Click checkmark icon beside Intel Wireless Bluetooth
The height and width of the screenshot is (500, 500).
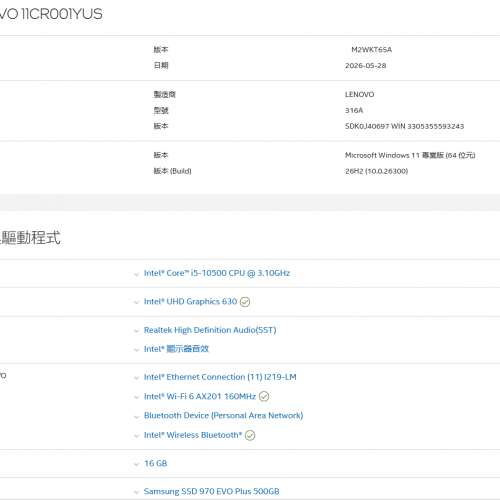click(250, 435)
